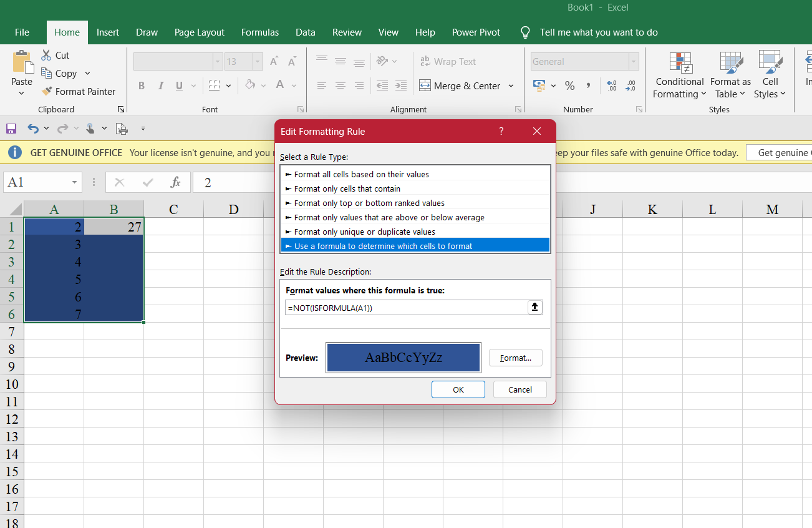Viewport: 812px width, 528px height.
Task: Open the Font name combo box
Action: tap(178, 61)
